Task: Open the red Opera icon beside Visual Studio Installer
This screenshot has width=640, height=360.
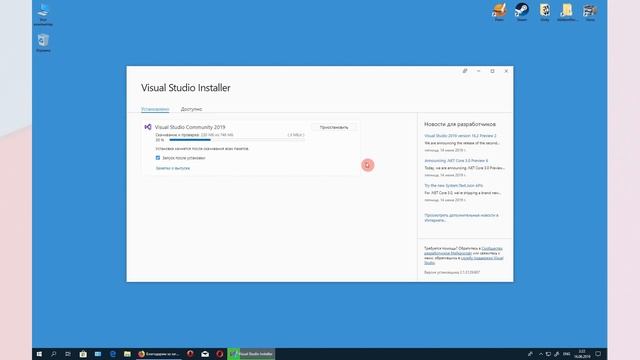Action: (x=220, y=354)
